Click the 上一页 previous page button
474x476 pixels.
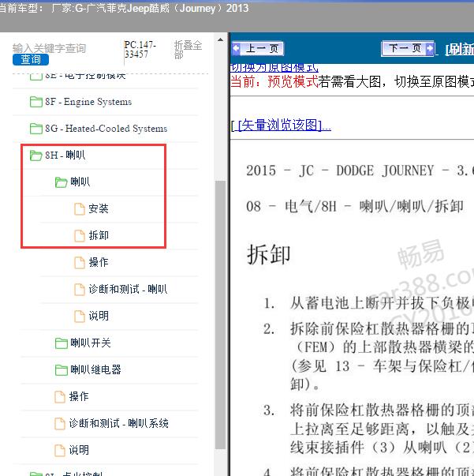point(258,48)
